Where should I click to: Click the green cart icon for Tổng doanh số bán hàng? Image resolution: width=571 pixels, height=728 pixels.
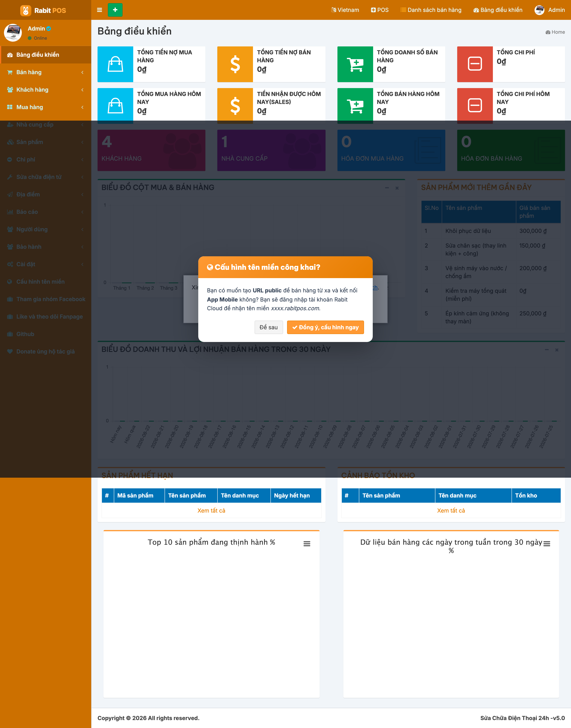tap(355, 64)
